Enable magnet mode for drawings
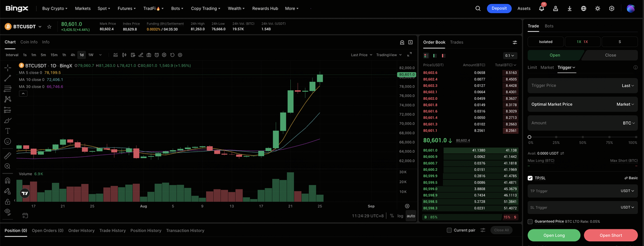This screenshot has width=644, height=246. [x=8, y=180]
